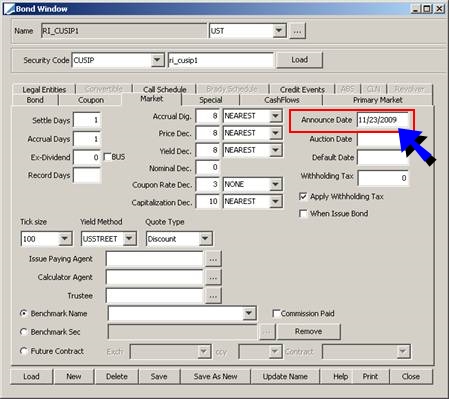Open the Yield Method USSTREET dropdown
This screenshot has width=449, height=399.
(129, 239)
